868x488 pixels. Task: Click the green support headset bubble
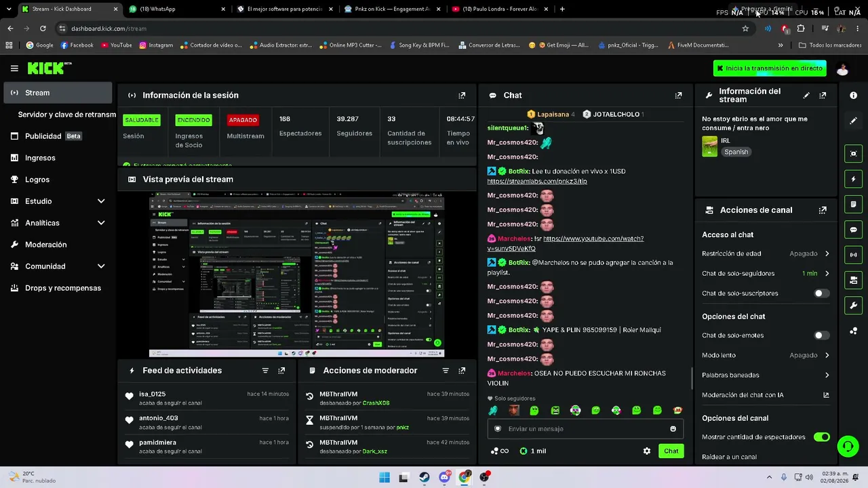coord(848,446)
